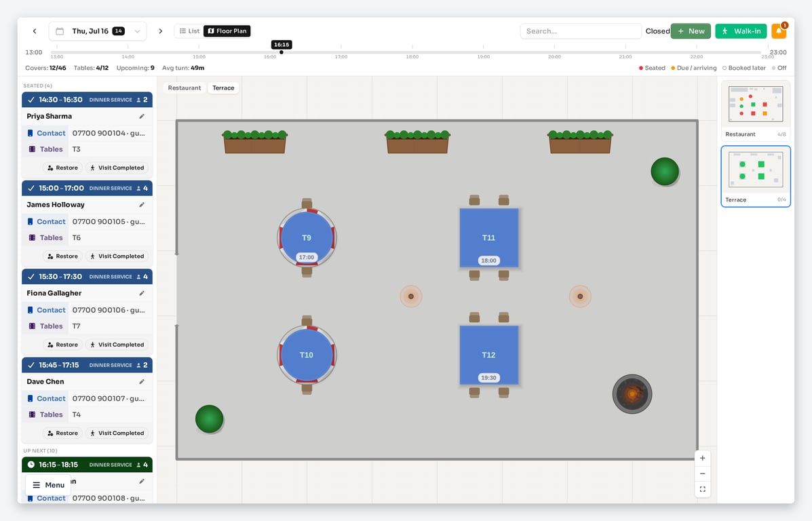Edit James Holloway reservation pencil icon
The width and height of the screenshot is (812, 521).
click(142, 205)
